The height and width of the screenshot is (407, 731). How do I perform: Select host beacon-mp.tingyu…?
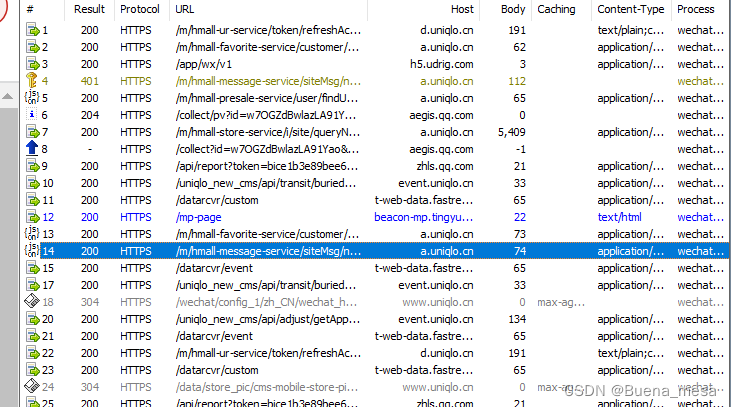pyautogui.click(x=424, y=217)
